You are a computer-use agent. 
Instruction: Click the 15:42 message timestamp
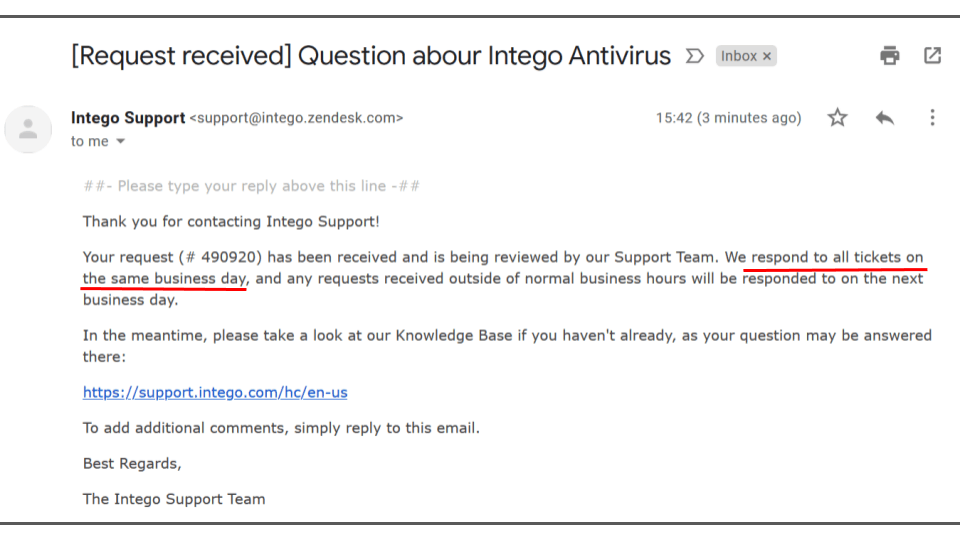click(729, 118)
